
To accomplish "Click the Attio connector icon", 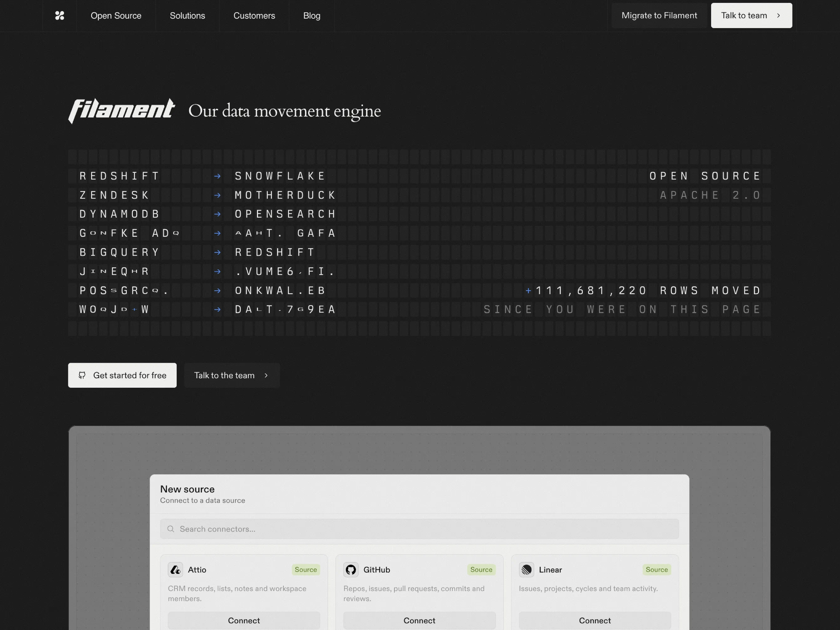I will click(175, 570).
